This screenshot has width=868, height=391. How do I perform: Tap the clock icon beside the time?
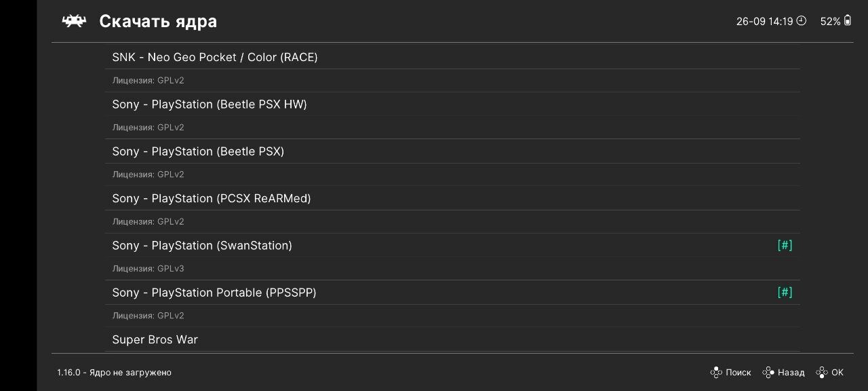click(x=802, y=21)
